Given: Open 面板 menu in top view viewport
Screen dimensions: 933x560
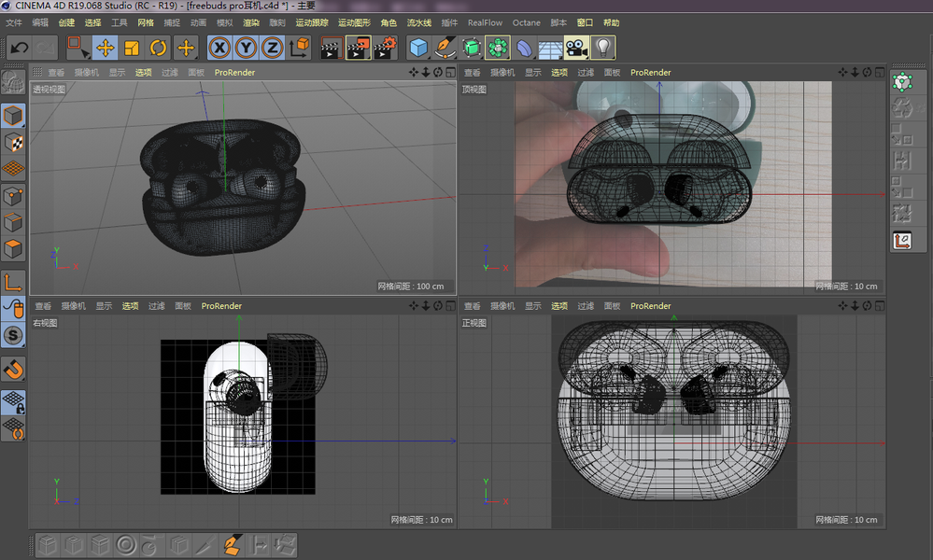Looking at the screenshot, I should [x=612, y=73].
